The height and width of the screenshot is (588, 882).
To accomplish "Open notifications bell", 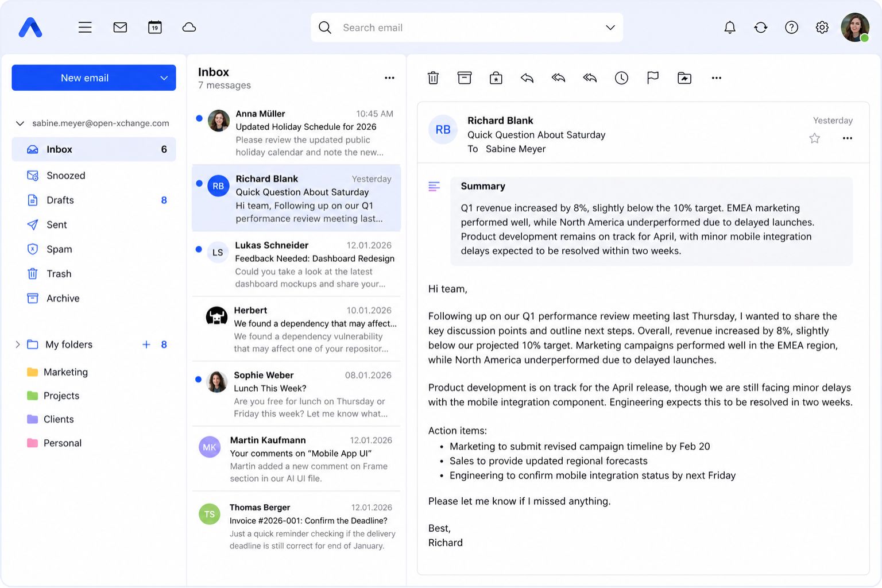I will click(x=730, y=28).
